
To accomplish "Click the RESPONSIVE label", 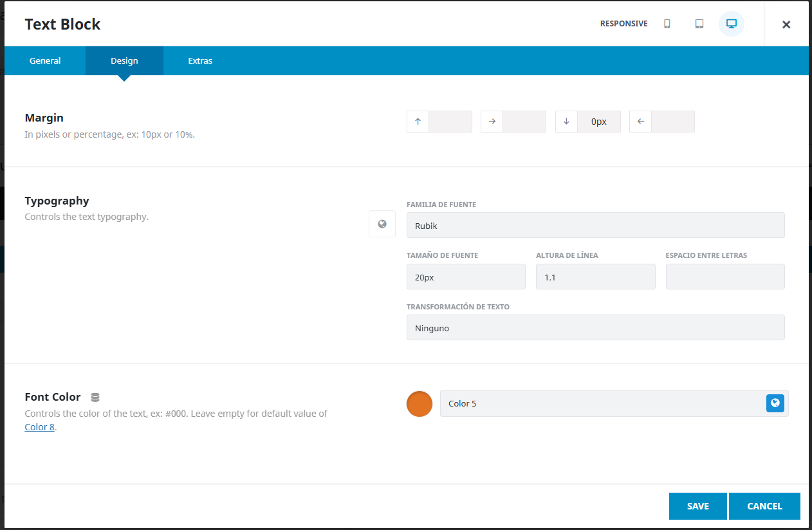I will 624,24.
